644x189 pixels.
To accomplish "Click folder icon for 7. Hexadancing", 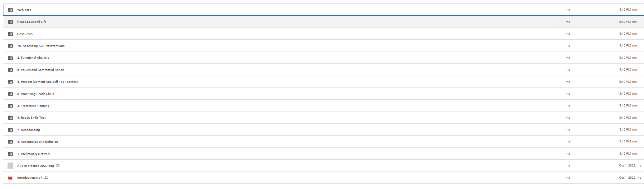I will tap(10, 130).
